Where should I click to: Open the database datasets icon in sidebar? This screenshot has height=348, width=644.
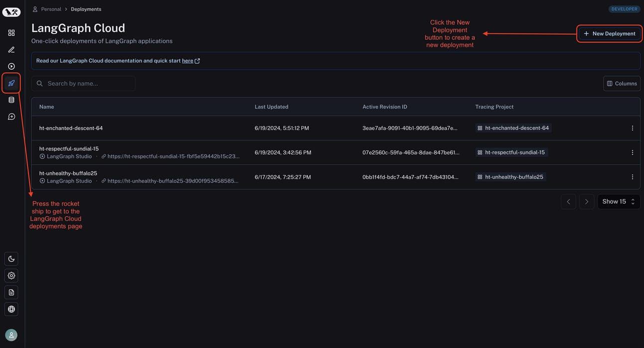point(11,100)
